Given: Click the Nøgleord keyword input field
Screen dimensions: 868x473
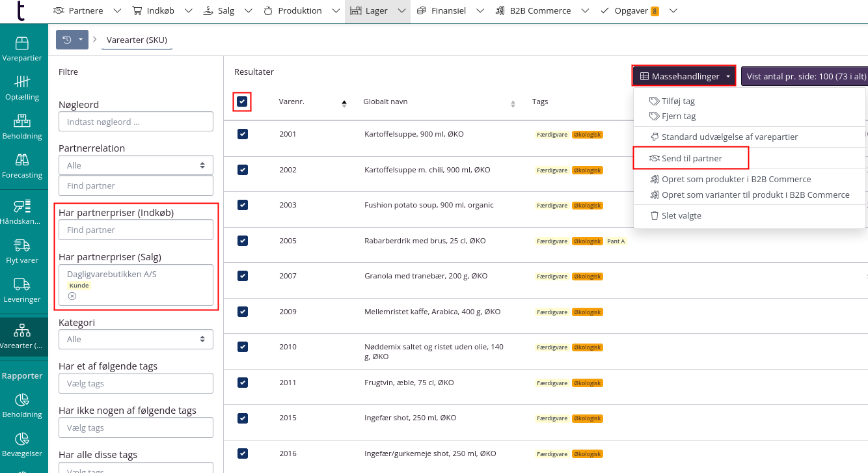Looking at the screenshot, I should [136, 122].
